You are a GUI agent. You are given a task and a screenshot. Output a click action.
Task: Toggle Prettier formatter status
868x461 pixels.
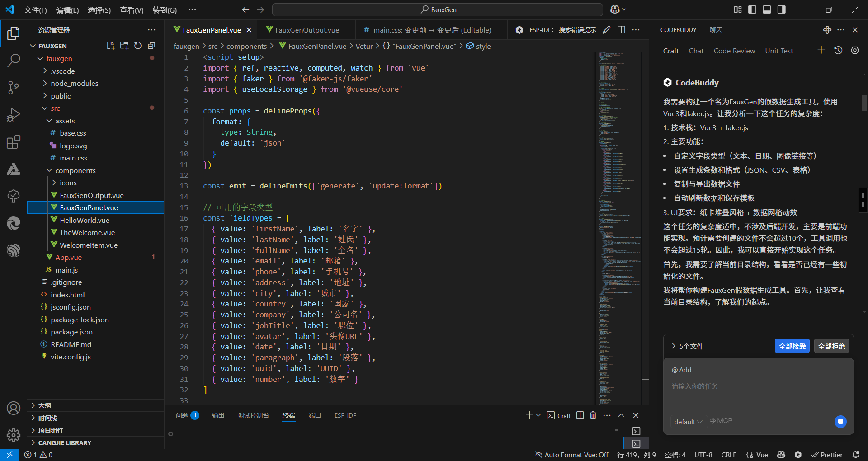827,455
